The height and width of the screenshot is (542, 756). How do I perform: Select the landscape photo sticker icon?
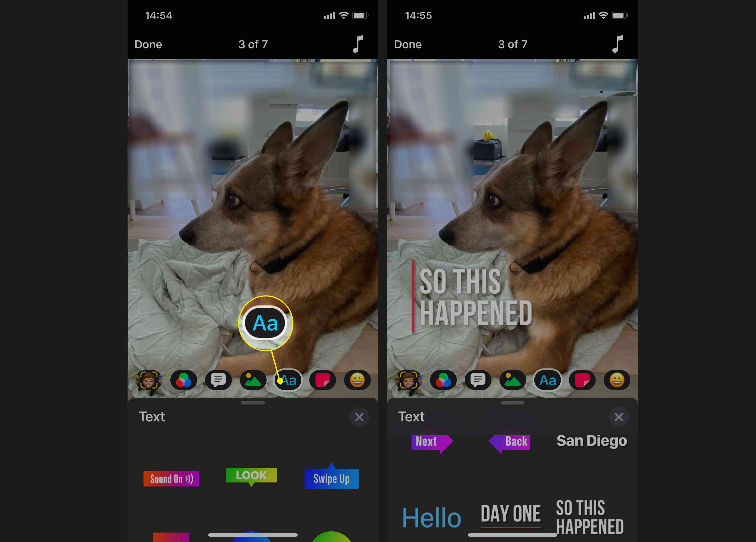[x=253, y=380]
